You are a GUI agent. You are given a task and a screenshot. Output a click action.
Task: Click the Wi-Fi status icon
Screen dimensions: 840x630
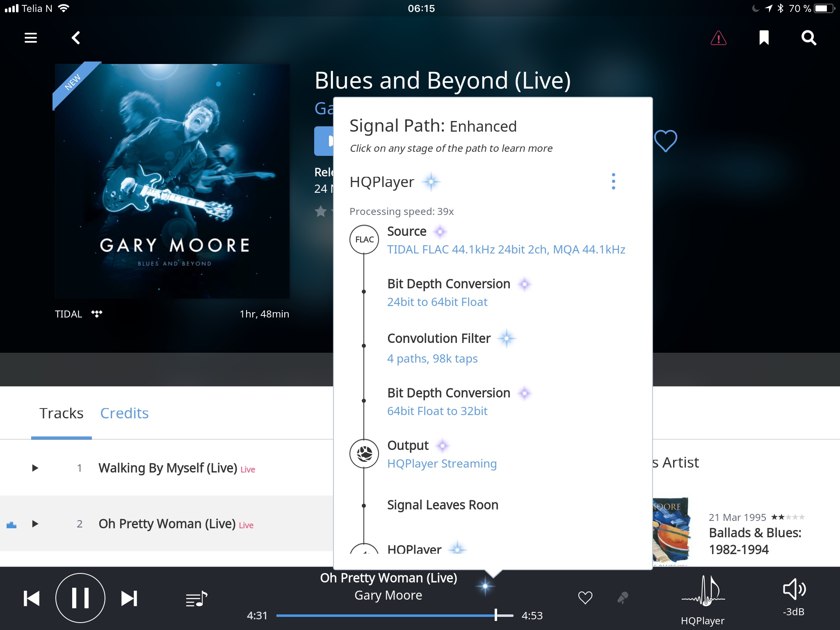click(64, 8)
